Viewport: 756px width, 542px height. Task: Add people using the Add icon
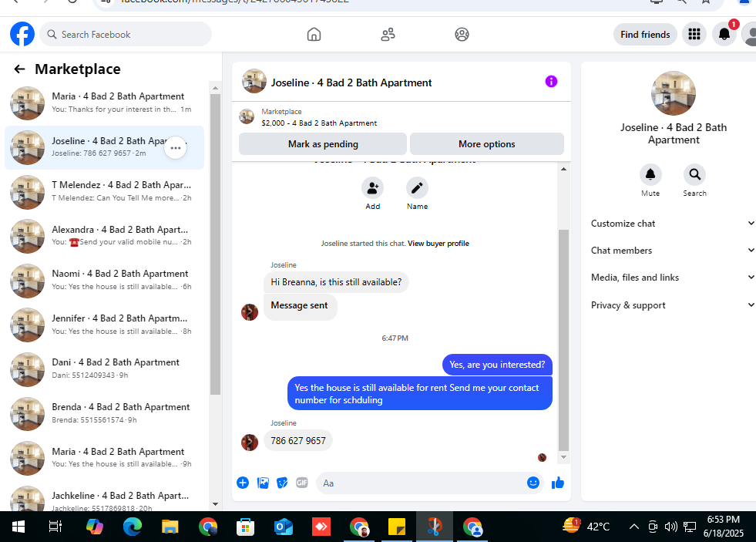[x=373, y=187]
